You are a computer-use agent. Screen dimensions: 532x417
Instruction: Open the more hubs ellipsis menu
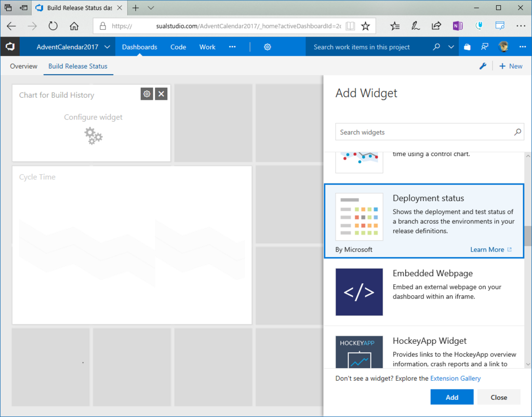click(x=232, y=47)
